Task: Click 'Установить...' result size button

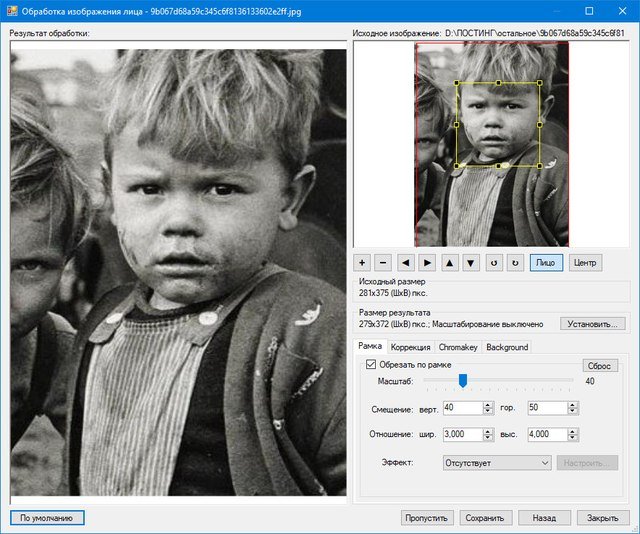Action: [592, 324]
